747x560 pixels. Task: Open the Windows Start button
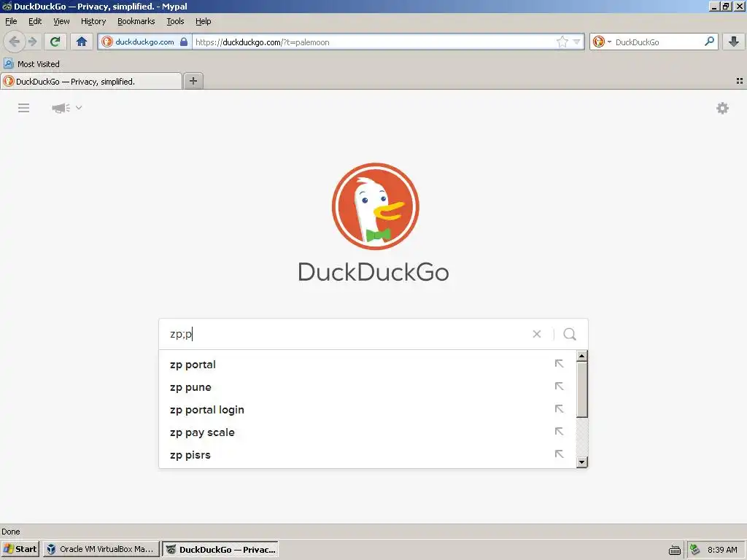click(20, 549)
